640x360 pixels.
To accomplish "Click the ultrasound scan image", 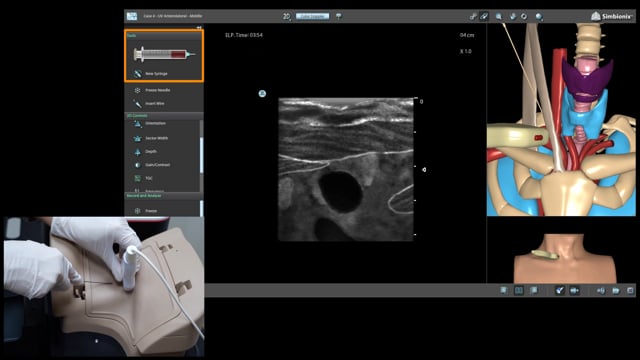I will 346,169.
